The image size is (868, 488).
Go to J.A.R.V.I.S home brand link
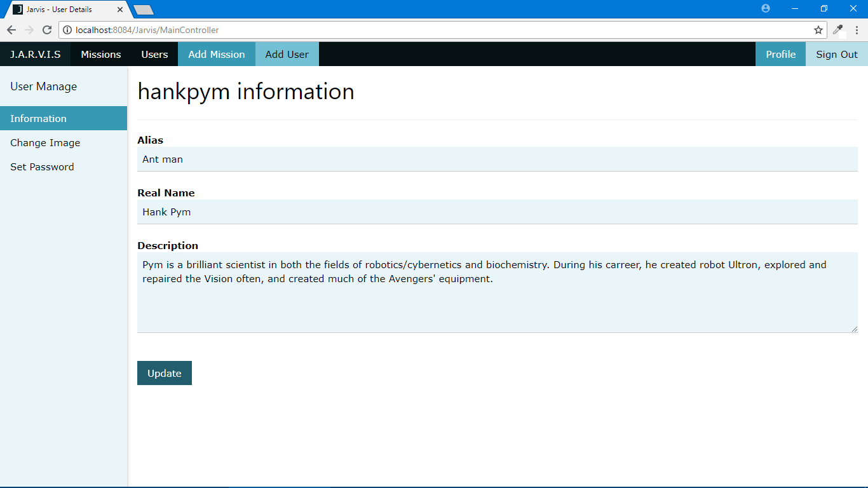(36, 54)
